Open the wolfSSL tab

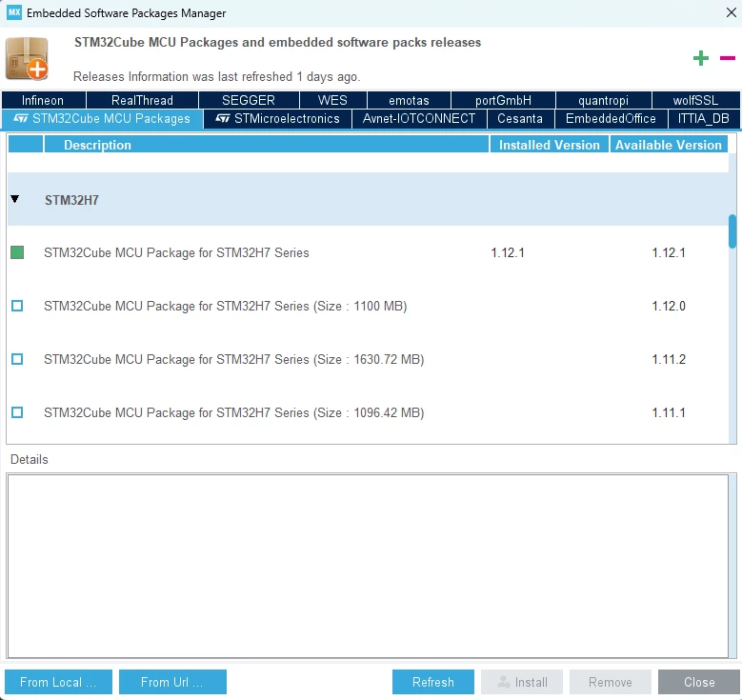695,100
